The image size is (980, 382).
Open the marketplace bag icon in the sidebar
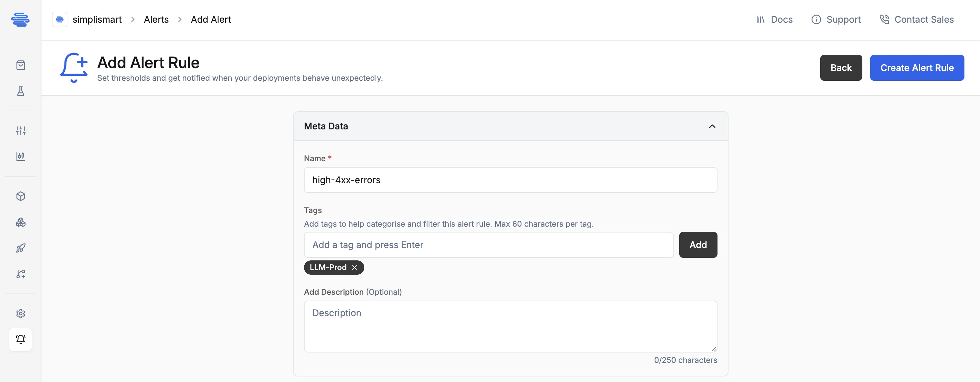(20, 65)
